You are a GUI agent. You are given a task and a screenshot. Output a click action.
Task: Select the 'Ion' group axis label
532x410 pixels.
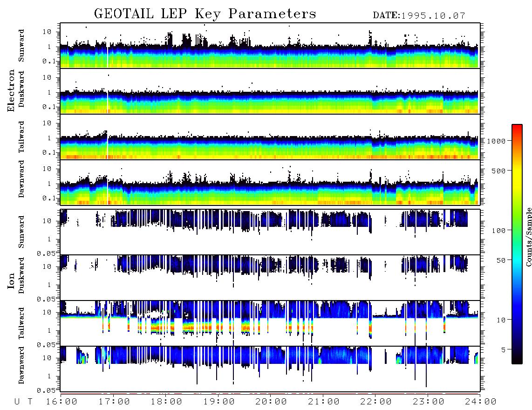[x=11, y=281]
